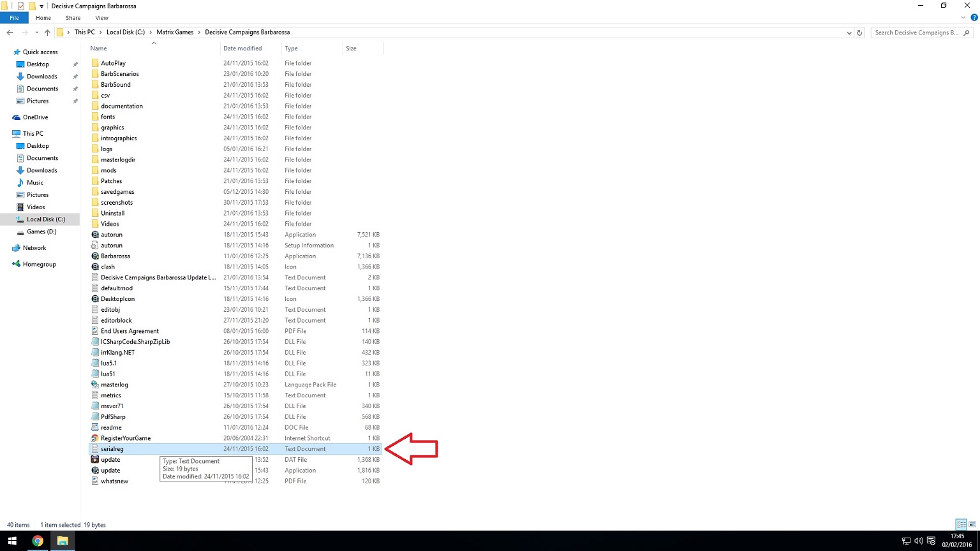The image size is (980, 551).
Task: Click the breadcrumb chevron after Matrix Games
Action: click(x=199, y=33)
